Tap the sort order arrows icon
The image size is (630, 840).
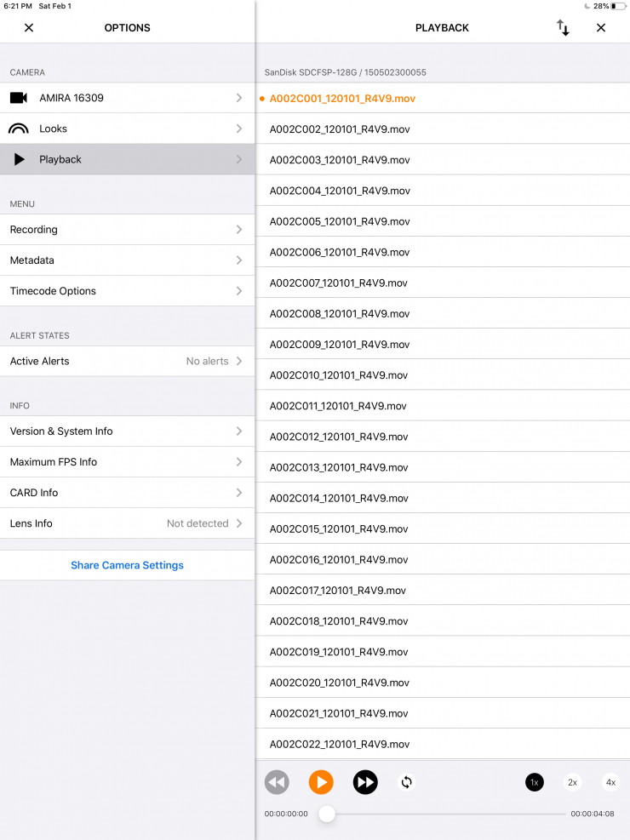tap(563, 28)
